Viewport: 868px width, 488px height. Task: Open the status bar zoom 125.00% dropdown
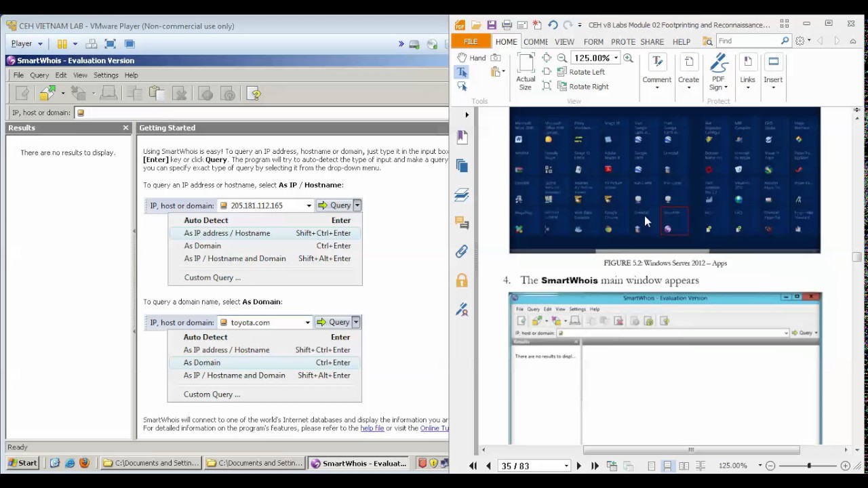(759, 466)
